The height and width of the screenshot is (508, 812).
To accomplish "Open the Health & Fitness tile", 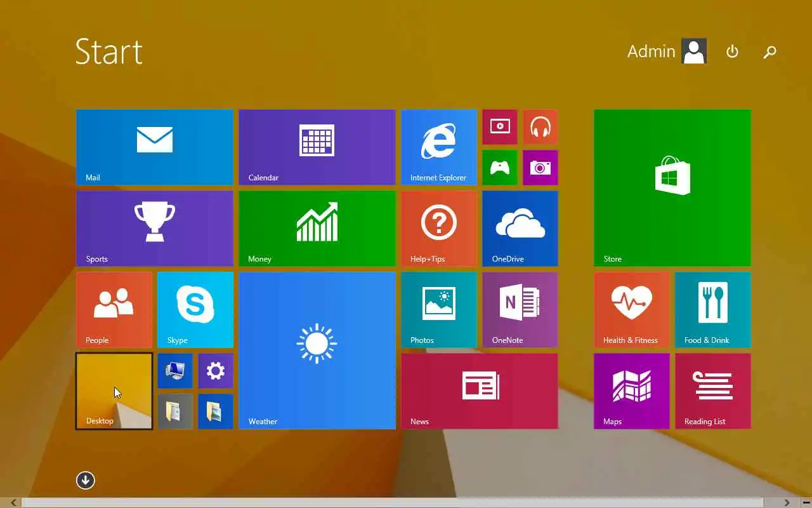I will click(x=632, y=310).
